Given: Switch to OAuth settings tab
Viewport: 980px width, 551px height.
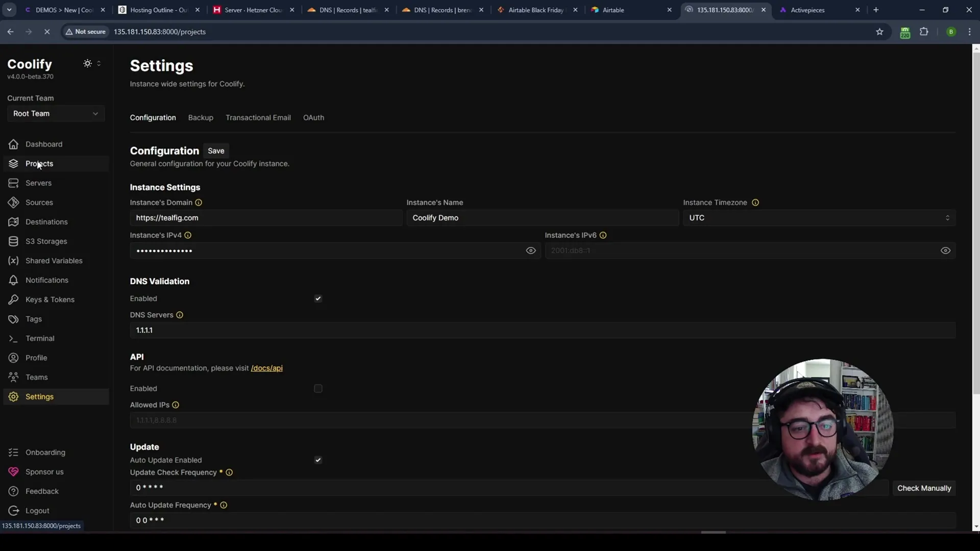Looking at the screenshot, I should coord(314,117).
